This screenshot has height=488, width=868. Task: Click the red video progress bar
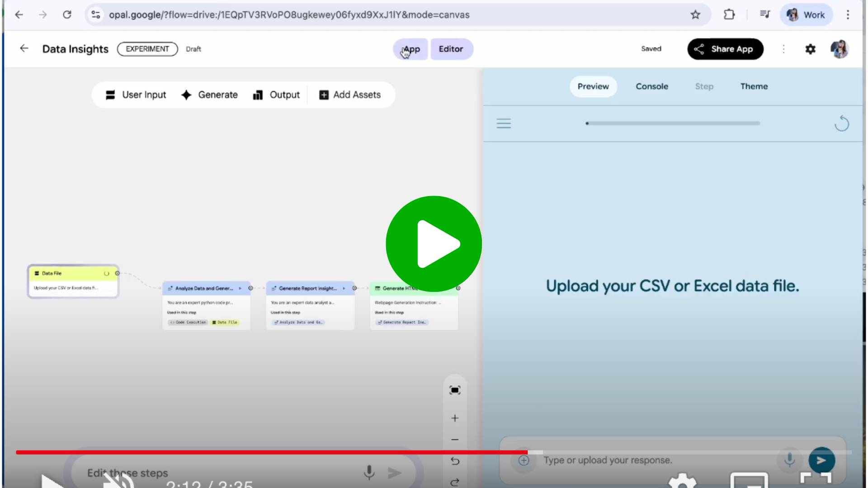tap(271, 452)
